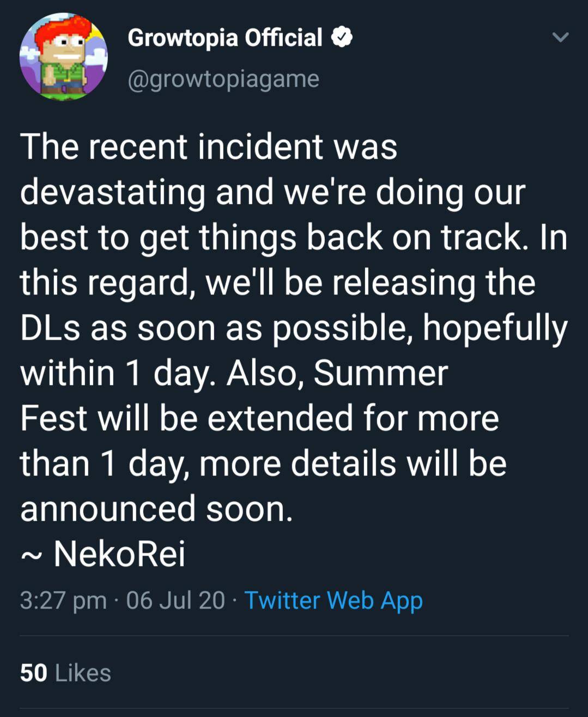The width and height of the screenshot is (588, 717).
Task: View who liked by clicking 50 Likes
Action: pos(64,673)
